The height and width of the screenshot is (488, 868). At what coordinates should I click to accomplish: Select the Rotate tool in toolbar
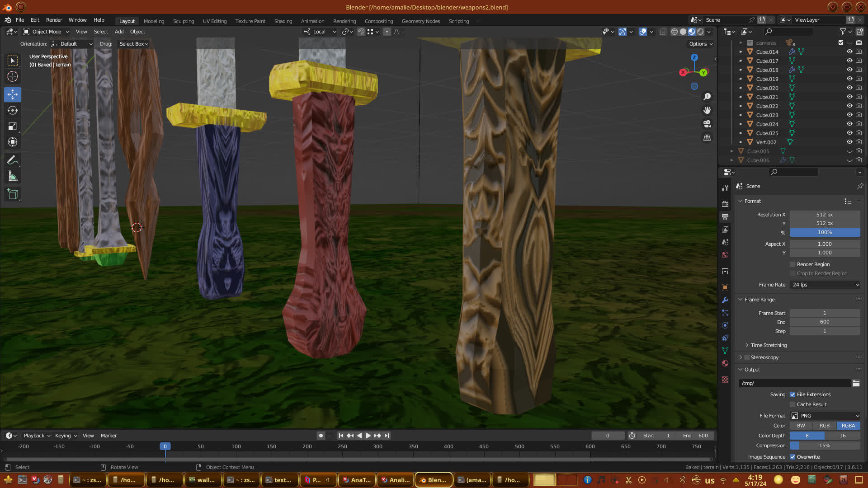[x=13, y=111]
